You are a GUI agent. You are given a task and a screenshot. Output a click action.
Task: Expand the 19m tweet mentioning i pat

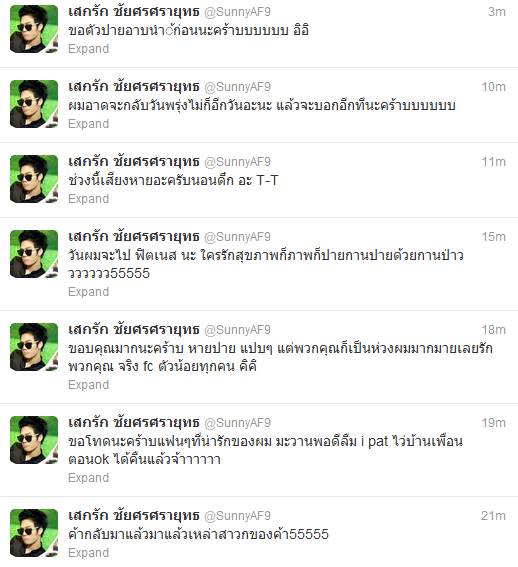click(x=89, y=478)
